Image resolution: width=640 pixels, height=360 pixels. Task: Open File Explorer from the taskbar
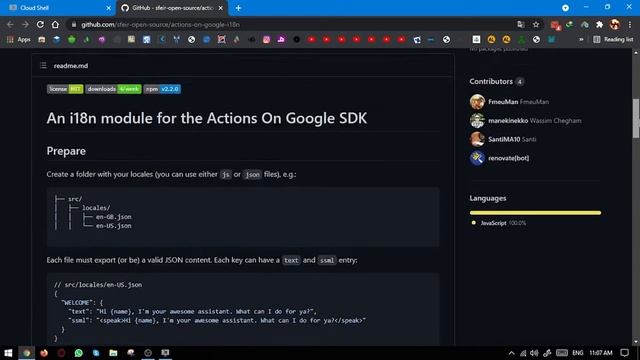tap(113, 353)
